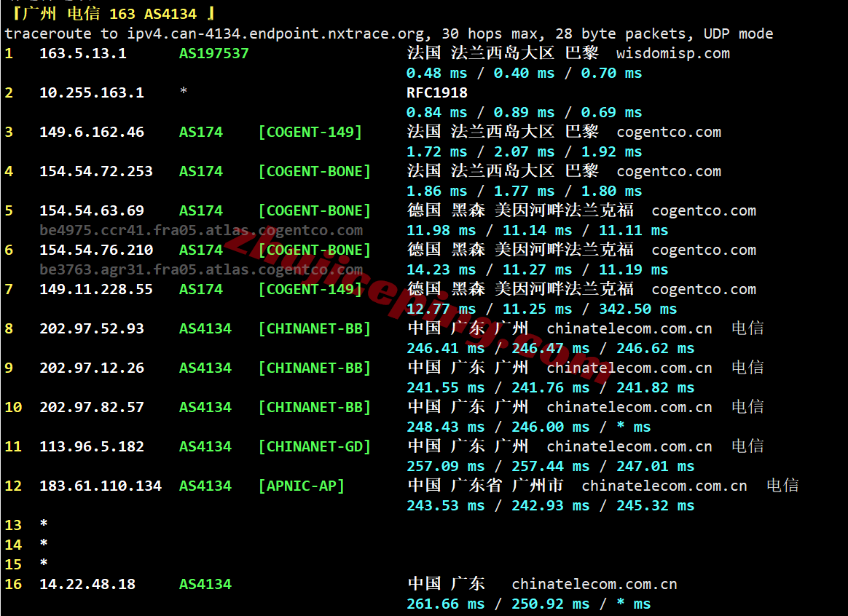Click IP address 183.61.110.134

100,486
